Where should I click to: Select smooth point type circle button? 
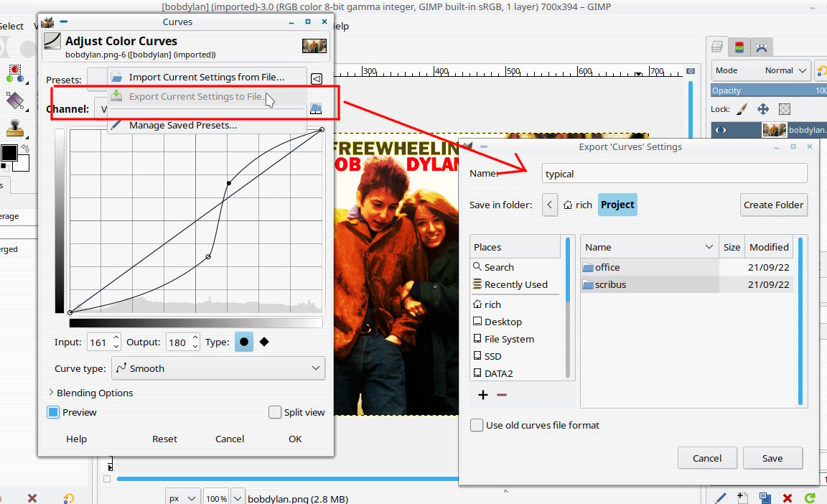pyautogui.click(x=243, y=342)
